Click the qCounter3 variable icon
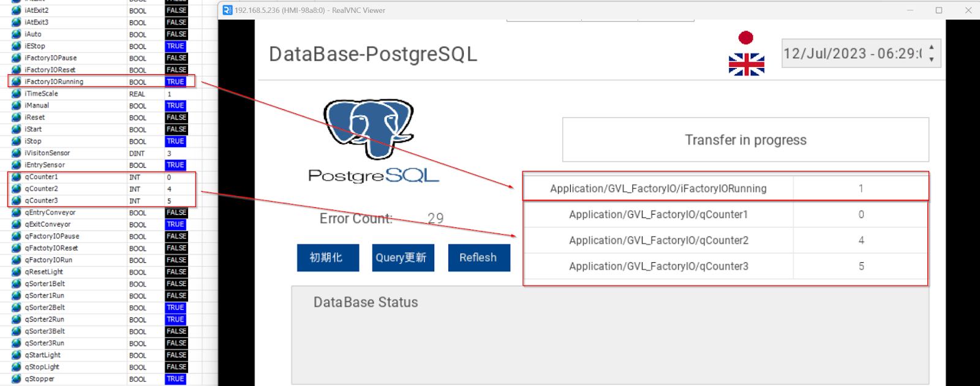This screenshot has height=386, width=980. click(17, 200)
